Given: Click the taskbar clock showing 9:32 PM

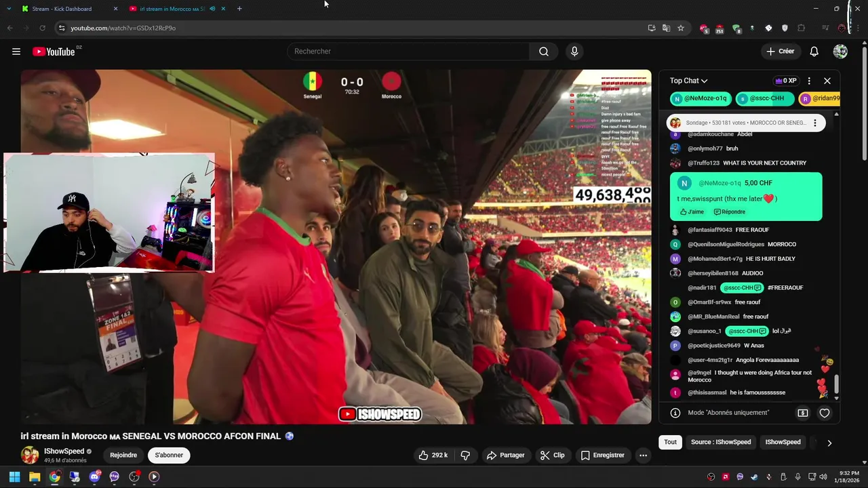Looking at the screenshot, I should (x=848, y=476).
